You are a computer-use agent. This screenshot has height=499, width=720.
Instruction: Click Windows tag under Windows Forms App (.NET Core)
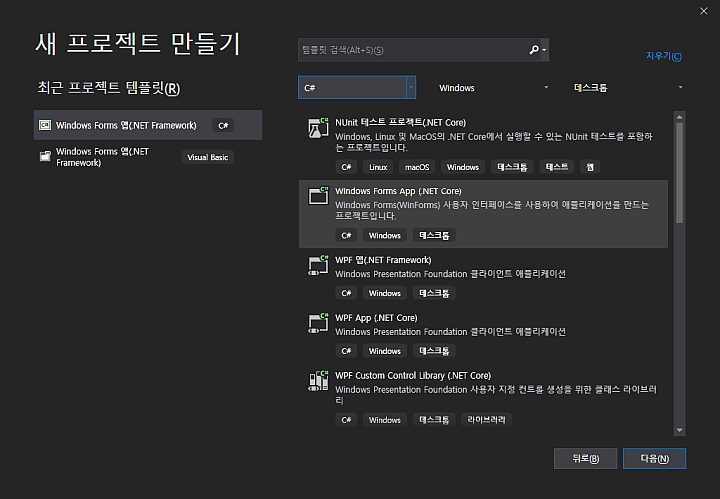coord(385,235)
